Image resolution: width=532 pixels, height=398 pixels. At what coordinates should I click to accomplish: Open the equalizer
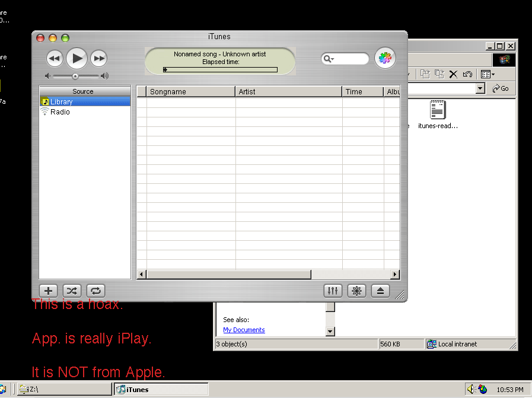333,291
